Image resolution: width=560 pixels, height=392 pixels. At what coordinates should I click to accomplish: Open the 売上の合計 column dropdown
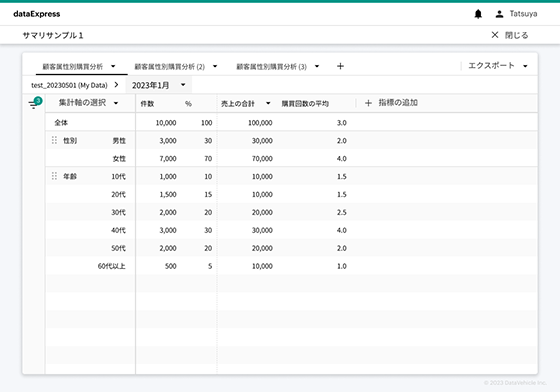click(x=268, y=103)
